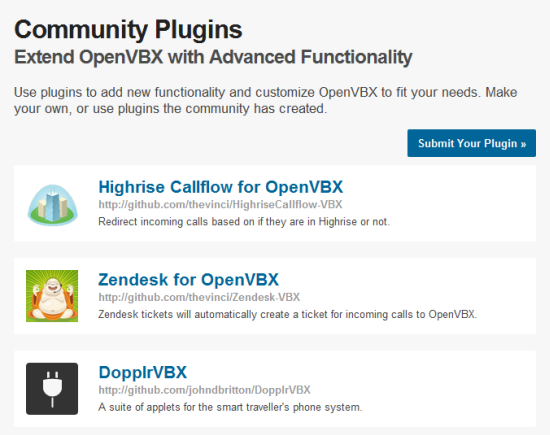Click the 'Redirect incoming calls' Highrise description
This screenshot has height=435, width=550.
[x=244, y=222]
